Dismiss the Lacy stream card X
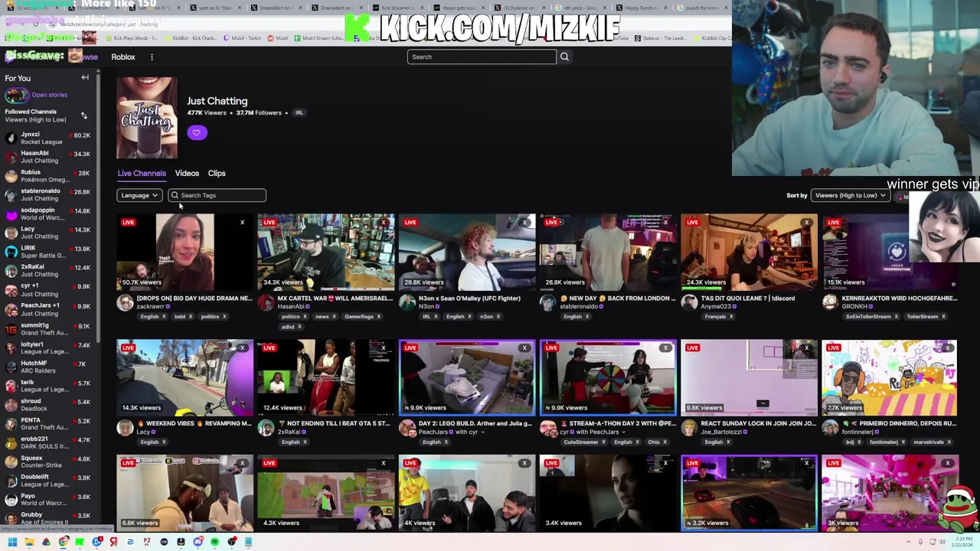Screen dimensions: 980x551 tap(242, 348)
